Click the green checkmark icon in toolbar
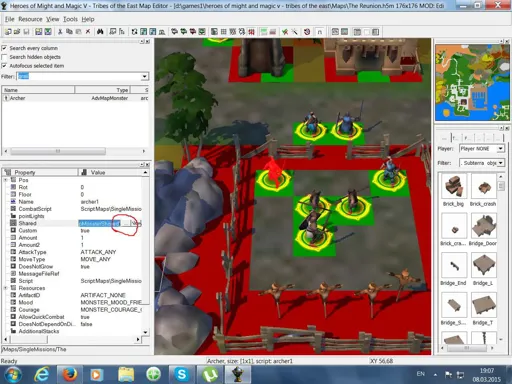 click(285, 32)
